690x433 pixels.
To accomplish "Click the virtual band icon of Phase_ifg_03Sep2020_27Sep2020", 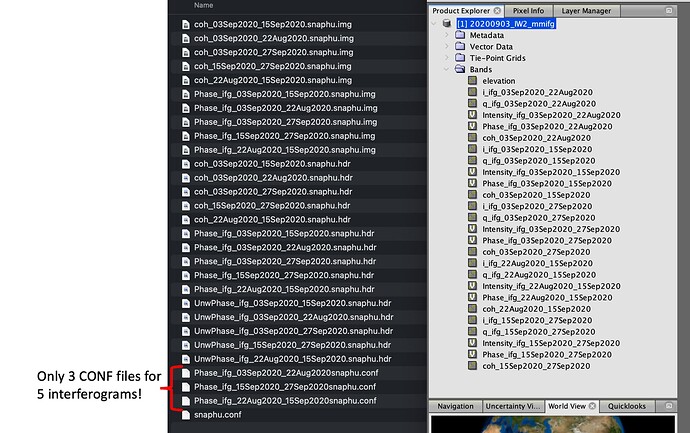I will (x=472, y=240).
